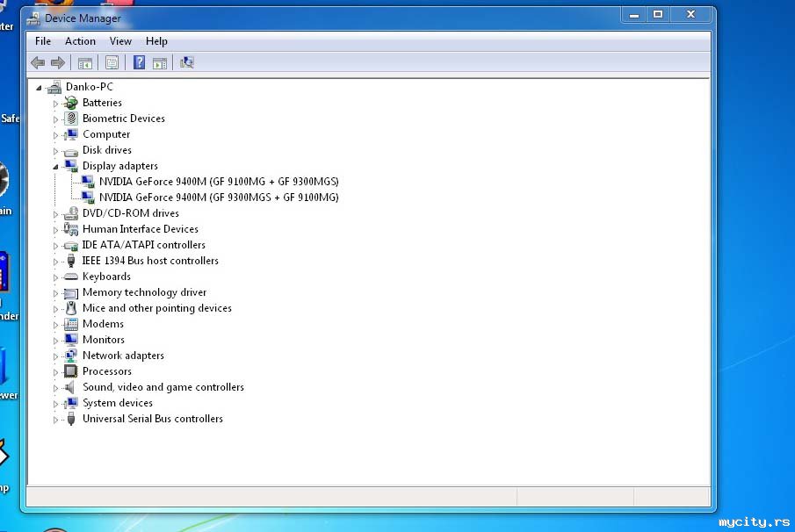Click the blue Help question mark icon
Viewport: 795px width, 532px height.
coord(139,62)
